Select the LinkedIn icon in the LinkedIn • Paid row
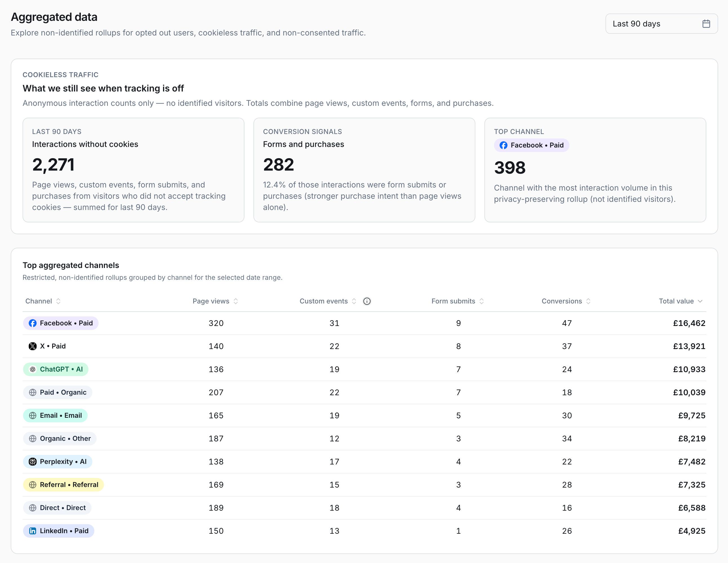The width and height of the screenshot is (728, 563). [x=33, y=531]
